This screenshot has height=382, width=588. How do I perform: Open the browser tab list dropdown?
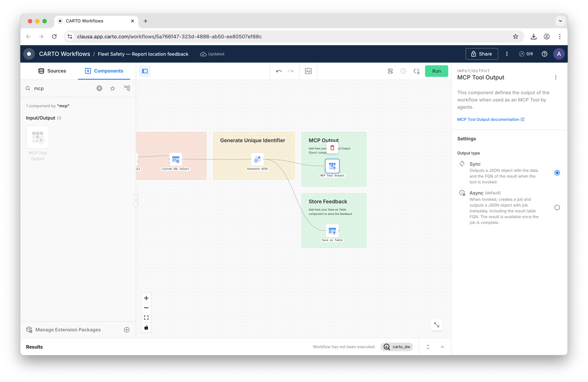pyautogui.click(x=560, y=21)
